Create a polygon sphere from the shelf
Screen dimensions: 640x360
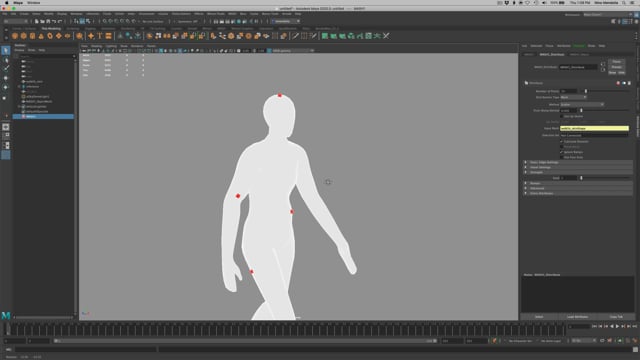(15, 36)
